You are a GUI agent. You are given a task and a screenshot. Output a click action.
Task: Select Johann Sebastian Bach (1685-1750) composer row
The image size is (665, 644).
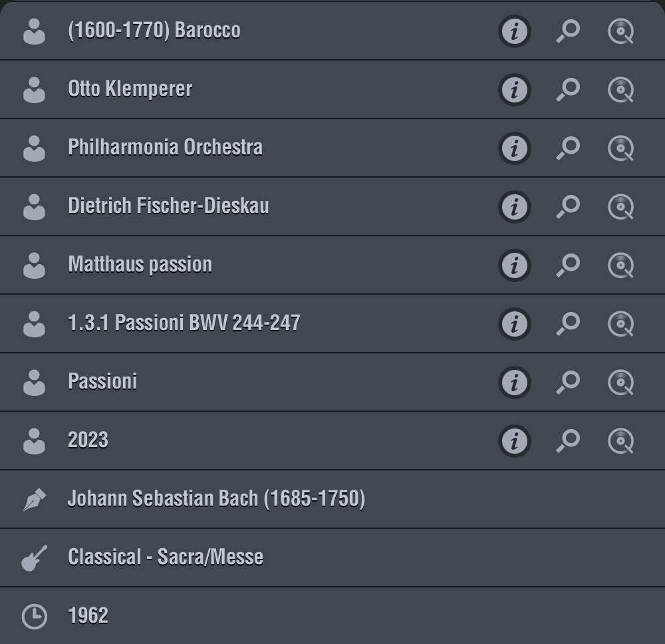332,499
